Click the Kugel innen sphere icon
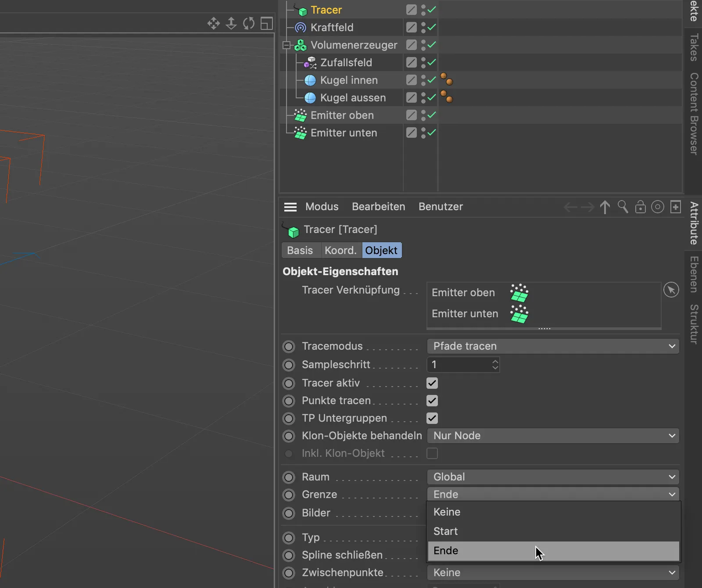Screen dimensions: 702x588 (310, 80)
